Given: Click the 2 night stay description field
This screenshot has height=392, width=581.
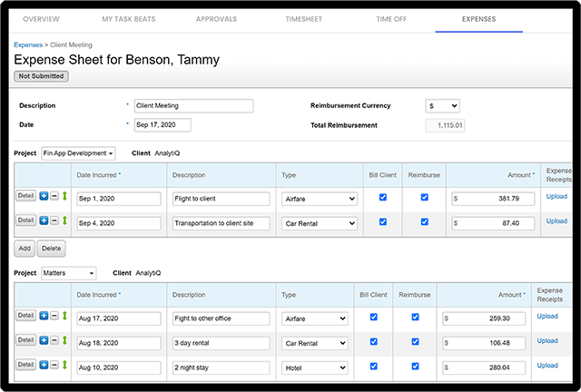Looking at the screenshot, I should tap(222, 367).
